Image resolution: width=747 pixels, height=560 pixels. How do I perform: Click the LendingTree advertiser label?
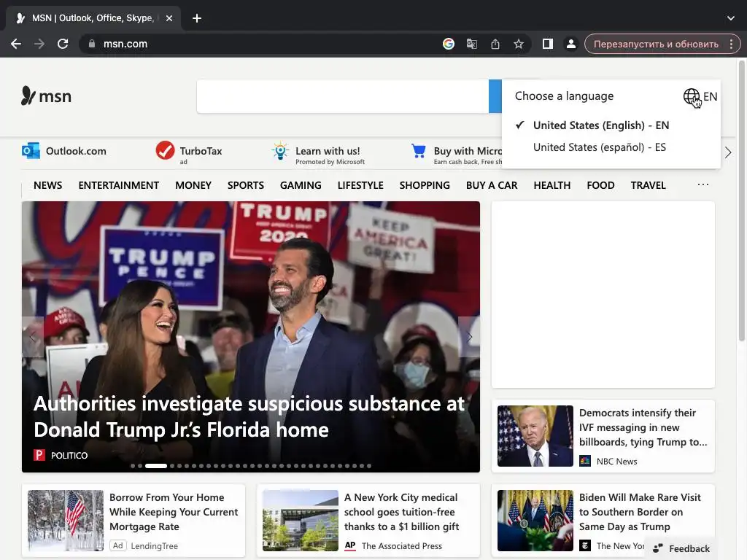coord(155,545)
